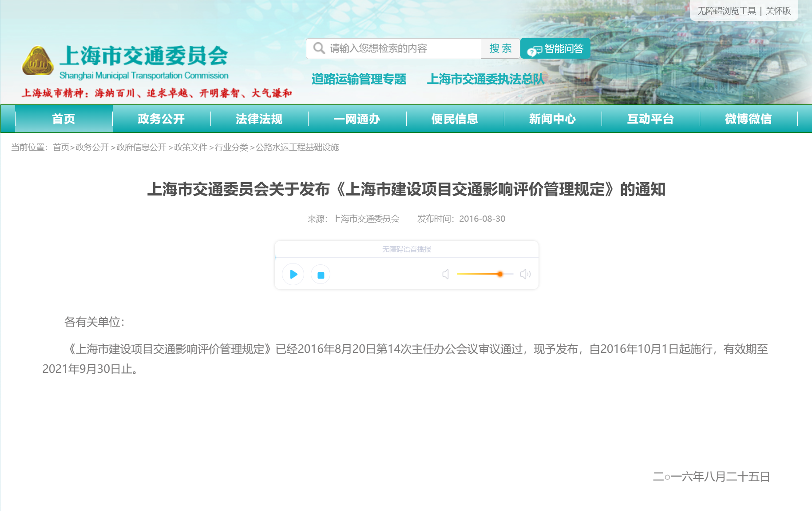The width and height of the screenshot is (812, 511).
Task: Select the 新闻中心 nav tab
Action: tap(553, 119)
